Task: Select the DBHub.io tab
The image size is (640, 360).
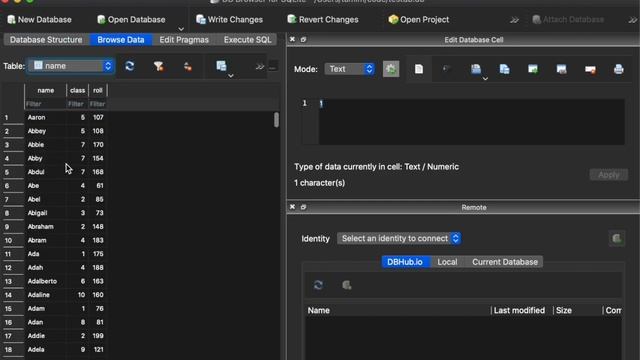Action: (405, 262)
